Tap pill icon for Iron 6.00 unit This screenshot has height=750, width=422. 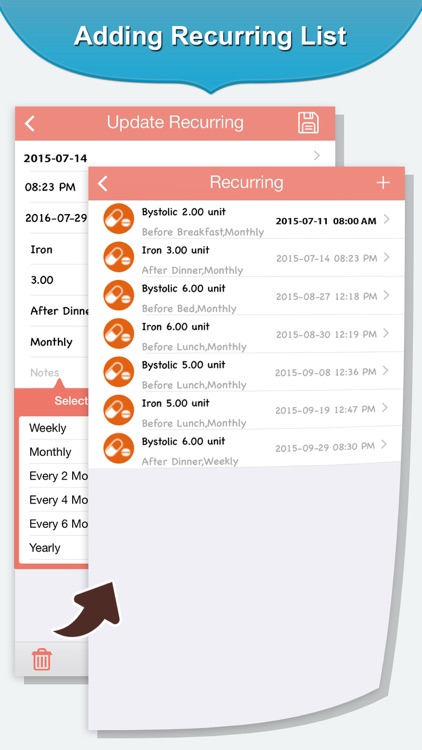[x=119, y=333]
